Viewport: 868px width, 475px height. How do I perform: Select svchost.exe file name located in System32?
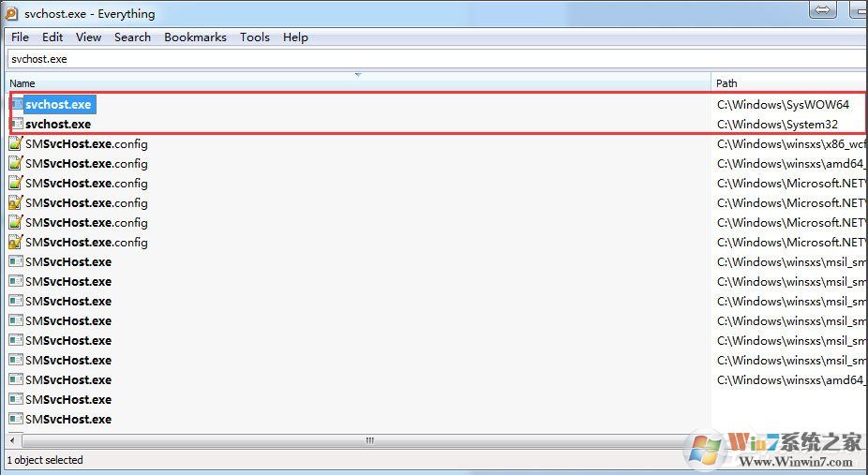(x=58, y=125)
